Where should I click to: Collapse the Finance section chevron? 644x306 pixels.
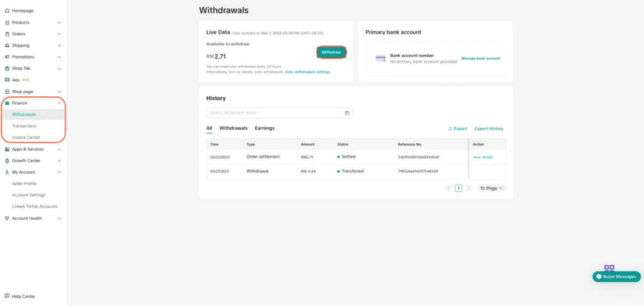[60, 103]
